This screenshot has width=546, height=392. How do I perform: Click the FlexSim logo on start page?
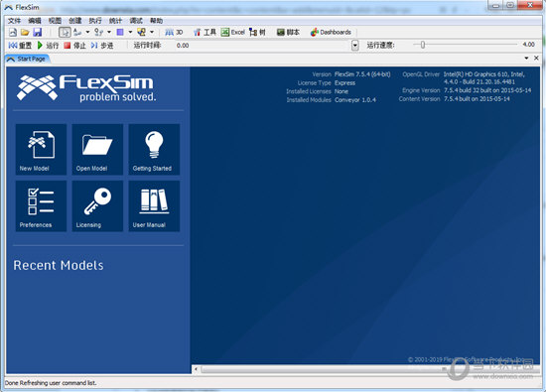point(86,88)
